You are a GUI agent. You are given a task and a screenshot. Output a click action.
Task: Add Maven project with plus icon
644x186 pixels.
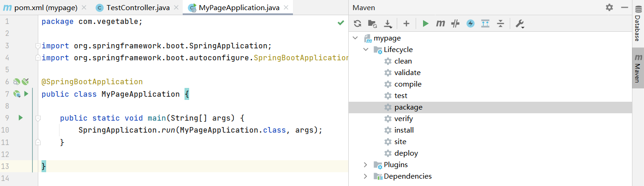tap(406, 23)
